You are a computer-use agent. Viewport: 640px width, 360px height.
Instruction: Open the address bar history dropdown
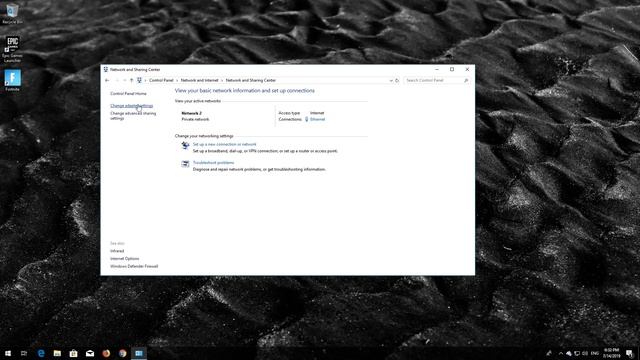point(391,80)
